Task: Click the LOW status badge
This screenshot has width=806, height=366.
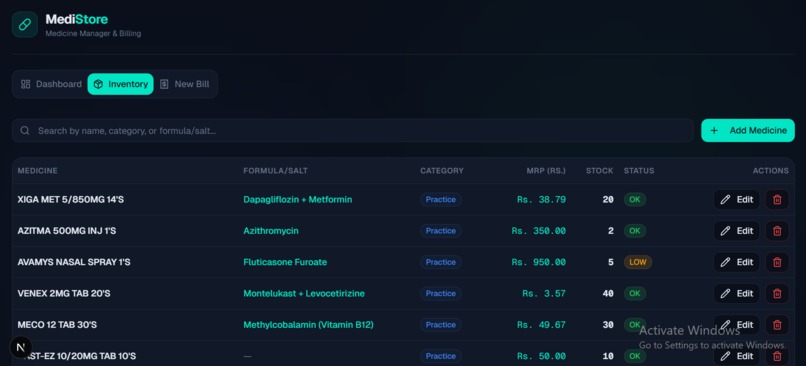Action: pos(638,262)
